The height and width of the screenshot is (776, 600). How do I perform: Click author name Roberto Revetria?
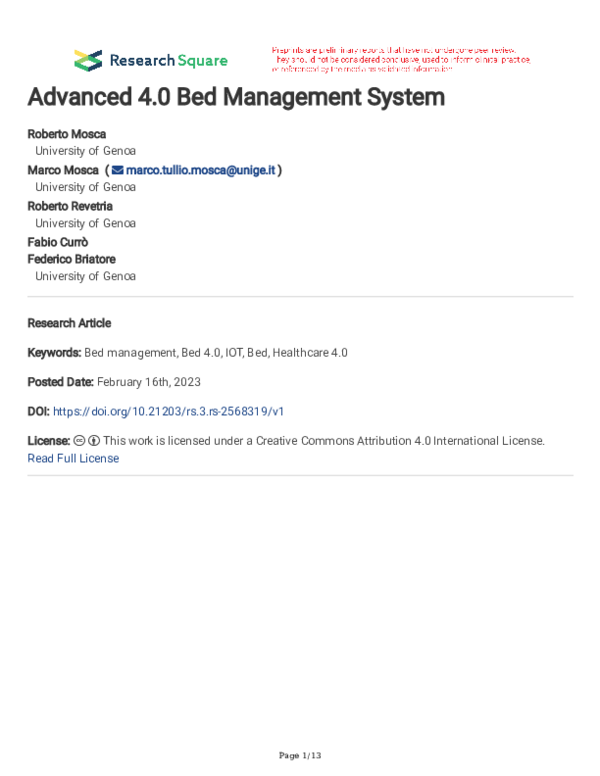(x=70, y=206)
